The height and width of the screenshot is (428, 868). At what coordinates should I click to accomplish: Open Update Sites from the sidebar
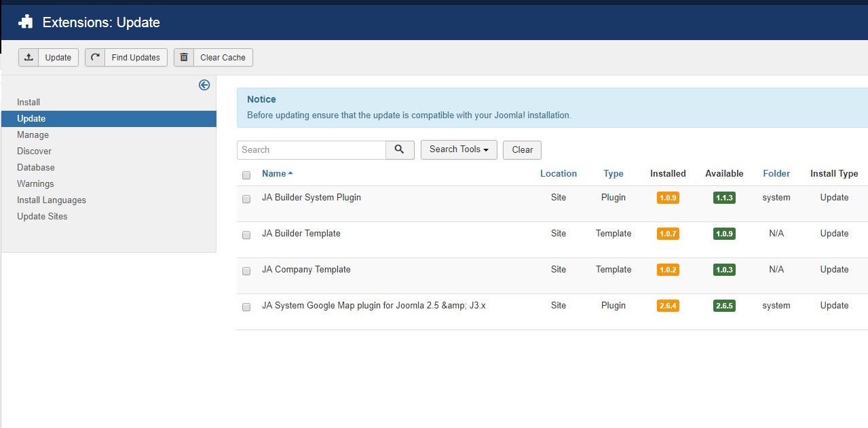pyautogui.click(x=42, y=216)
